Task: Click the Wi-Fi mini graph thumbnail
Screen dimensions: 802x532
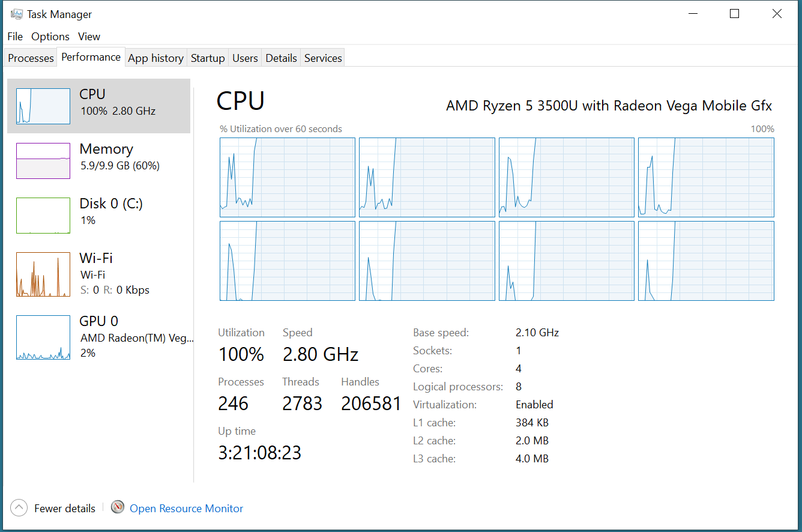Action: [x=43, y=274]
